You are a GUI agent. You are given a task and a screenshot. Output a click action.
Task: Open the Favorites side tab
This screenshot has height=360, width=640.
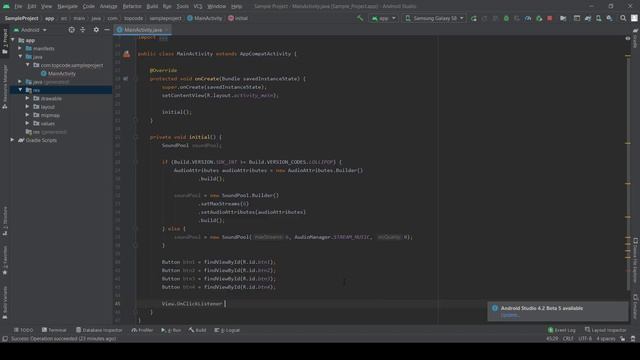click(x=5, y=260)
